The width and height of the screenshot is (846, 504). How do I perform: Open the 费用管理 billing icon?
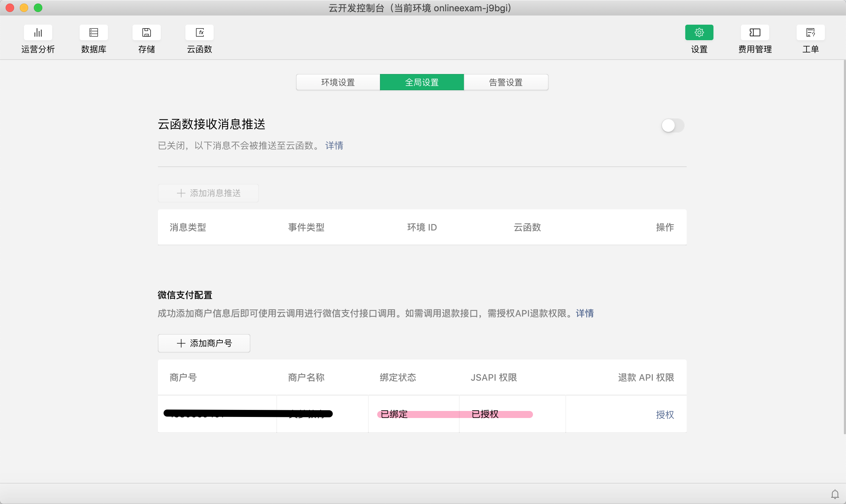(x=755, y=33)
